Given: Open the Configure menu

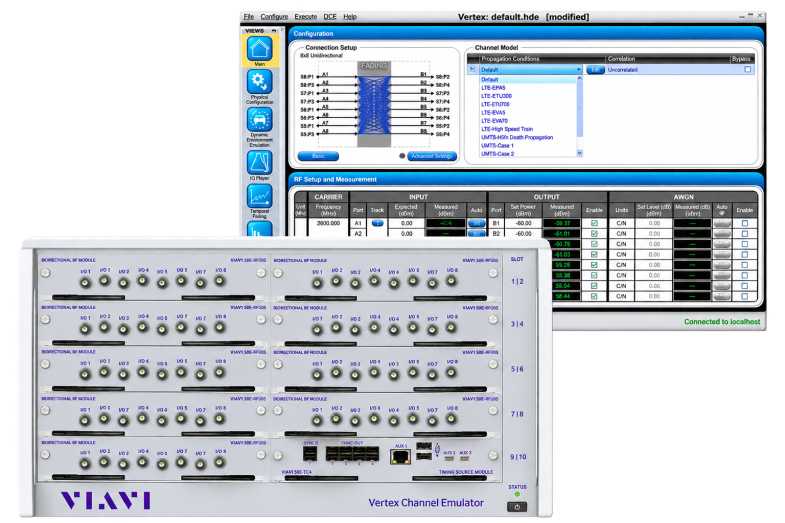Looking at the screenshot, I should [x=274, y=17].
